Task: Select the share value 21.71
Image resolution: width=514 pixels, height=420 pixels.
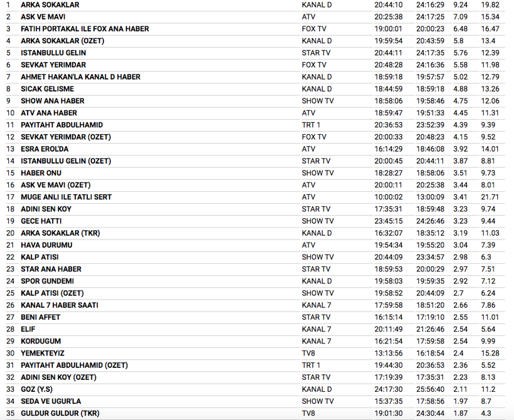Action: [490, 197]
